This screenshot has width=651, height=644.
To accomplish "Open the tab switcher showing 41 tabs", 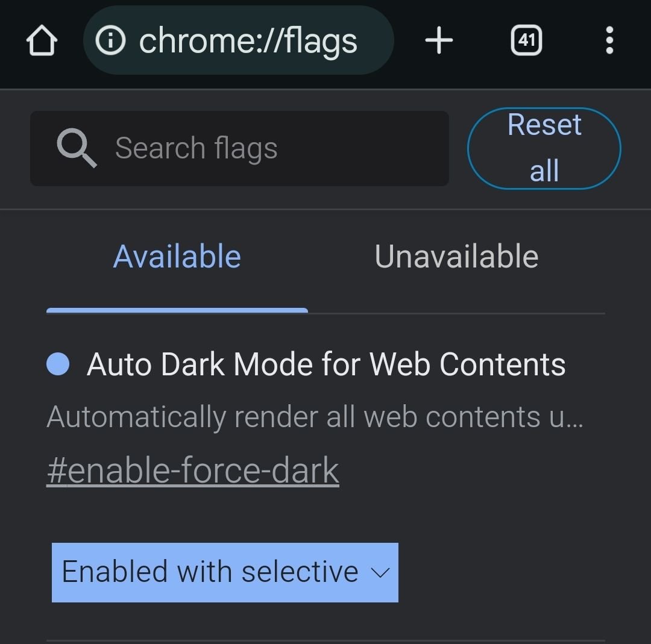I will click(526, 40).
